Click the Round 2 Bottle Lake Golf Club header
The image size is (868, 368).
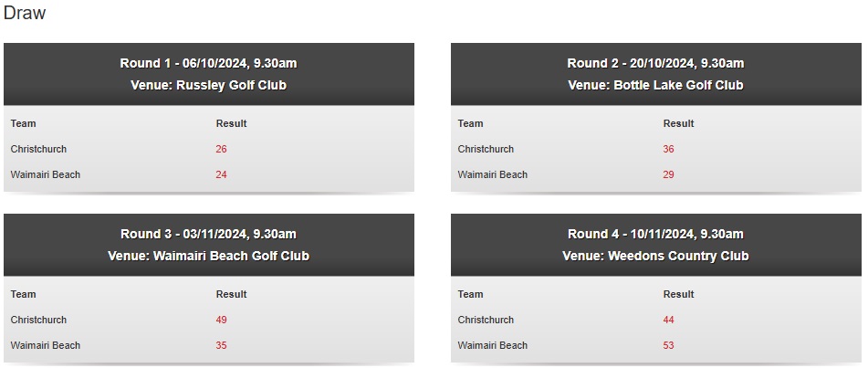coord(656,74)
